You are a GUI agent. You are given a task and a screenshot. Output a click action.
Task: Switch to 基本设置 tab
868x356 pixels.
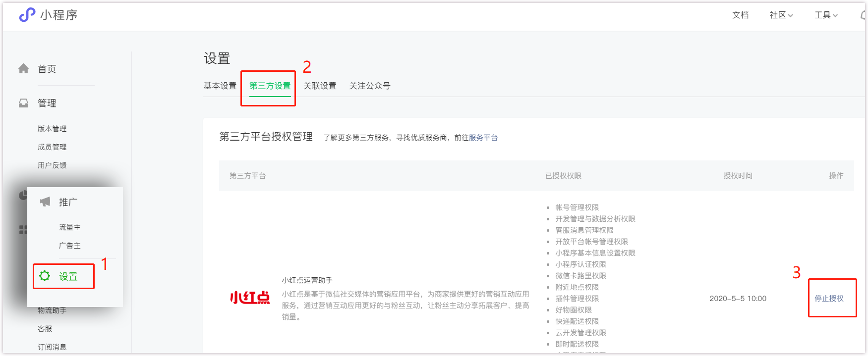220,86
